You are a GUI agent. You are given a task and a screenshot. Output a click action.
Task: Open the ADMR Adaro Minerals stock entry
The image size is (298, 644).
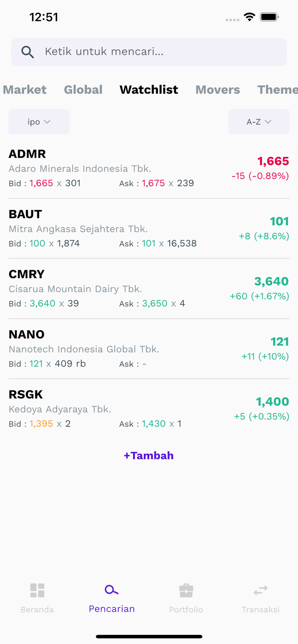149,167
